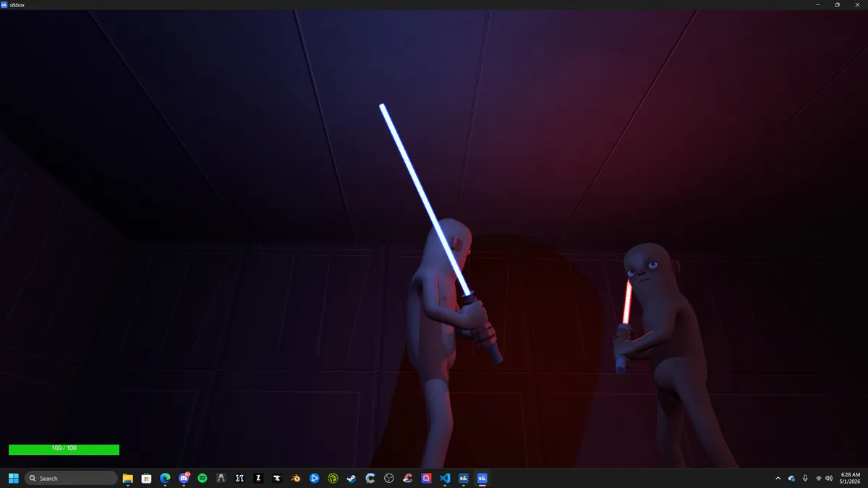Open Microsoft Edge from the taskbar
868x488 pixels.
(x=165, y=478)
